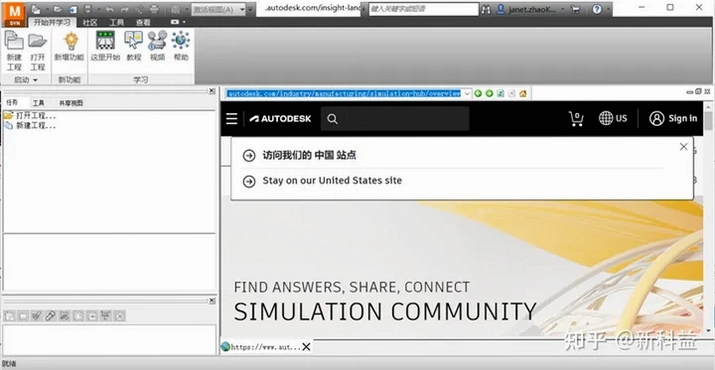Open the customize quick access toolbar dropdown arrow

click(250, 9)
